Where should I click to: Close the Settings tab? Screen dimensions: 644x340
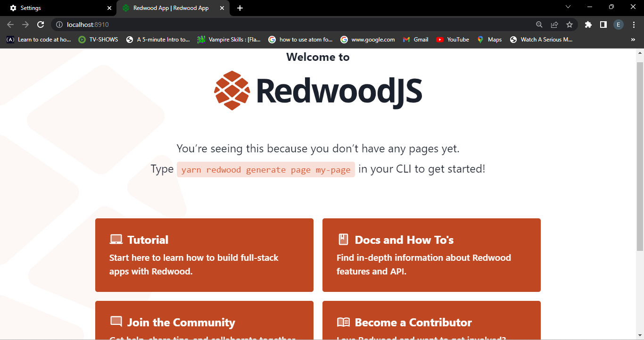109,8
